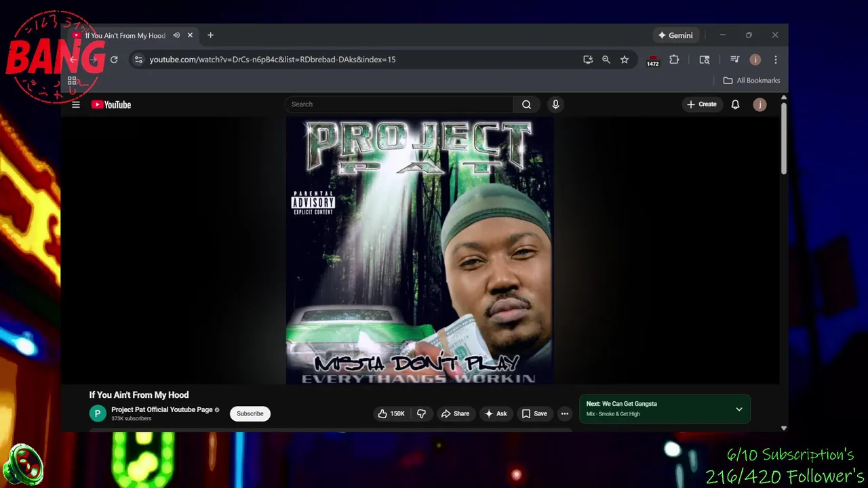Click Mix - Smoke & Get High text
868x488 pixels.
click(x=613, y=414)
